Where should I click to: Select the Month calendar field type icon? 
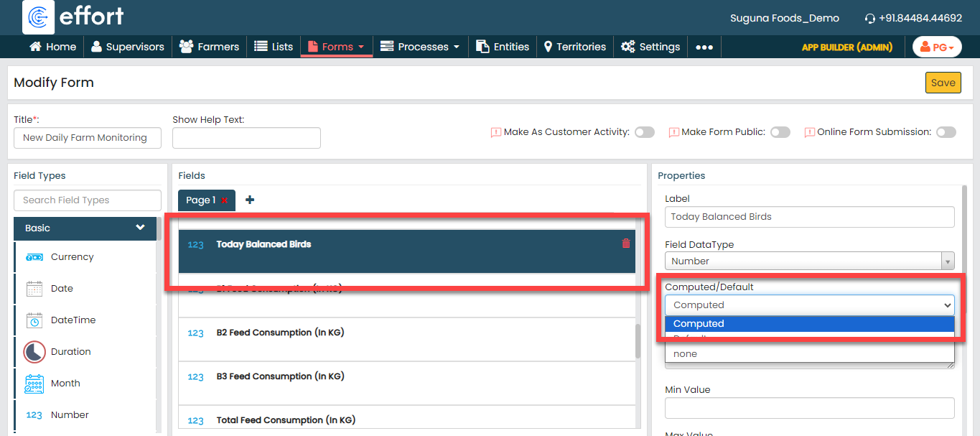(34, 384)
